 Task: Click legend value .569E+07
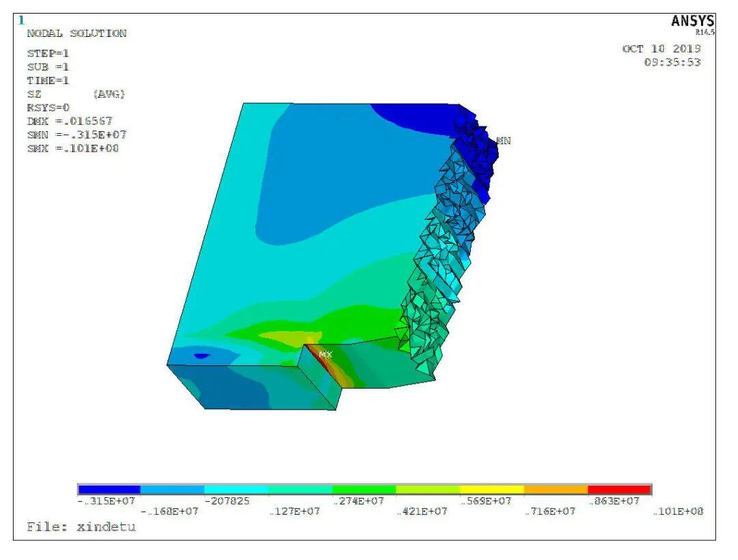point(487,501)
